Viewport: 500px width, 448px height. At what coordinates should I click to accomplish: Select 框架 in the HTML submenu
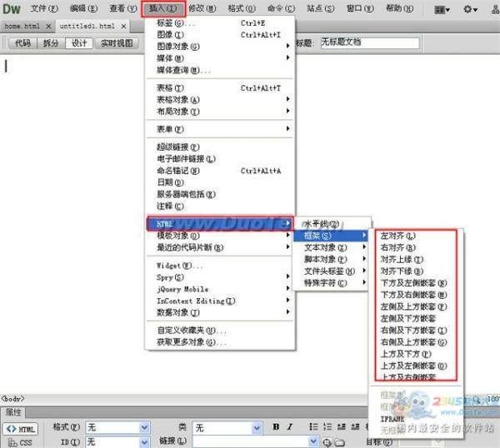point(331,236)
